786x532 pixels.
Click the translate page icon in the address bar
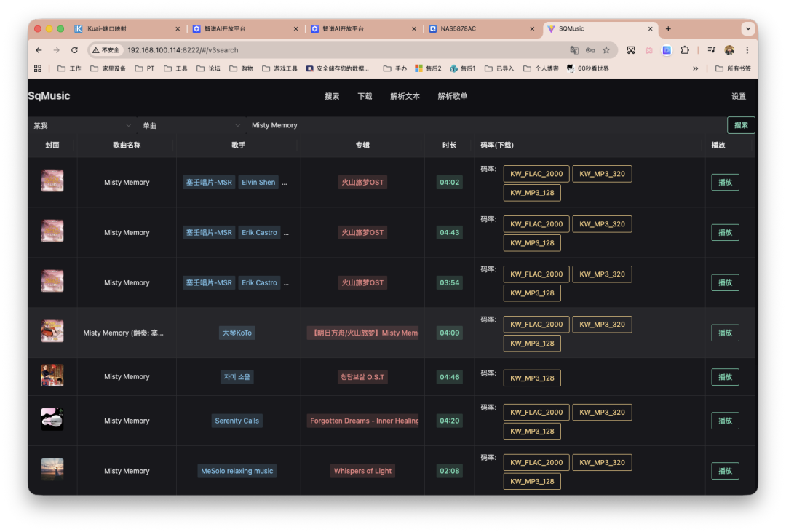click(x=573, y=49)
